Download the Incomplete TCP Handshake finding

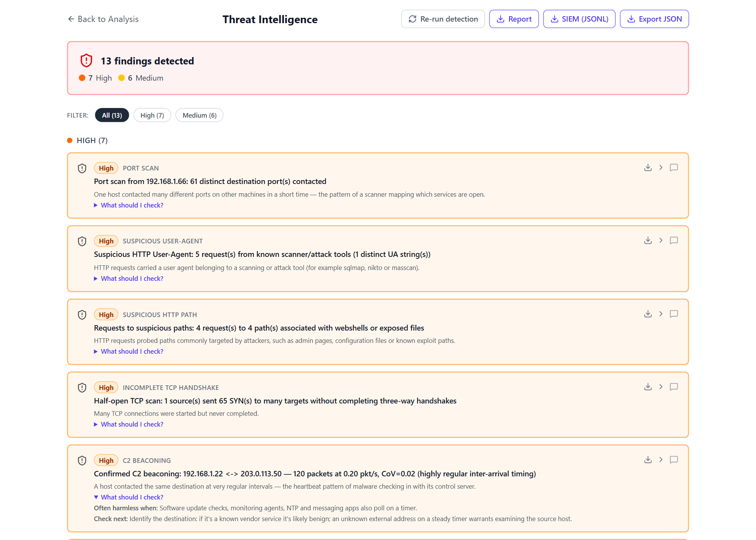648,386
